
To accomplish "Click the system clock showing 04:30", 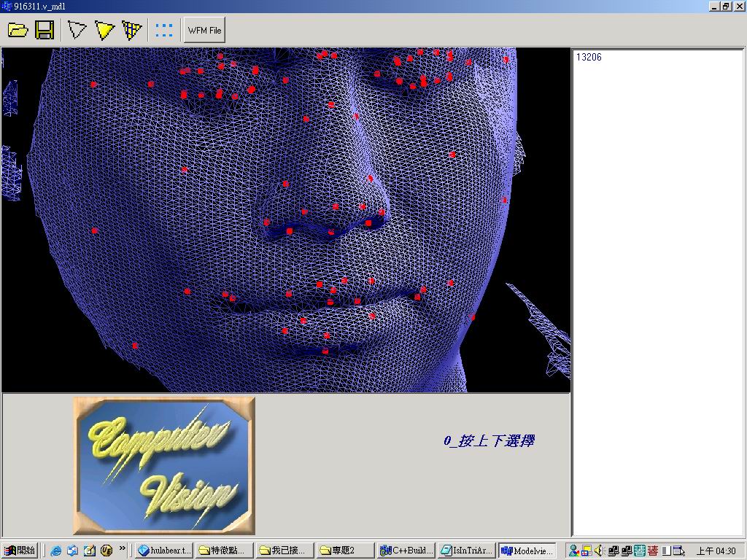I will click(x=715, y=551).
